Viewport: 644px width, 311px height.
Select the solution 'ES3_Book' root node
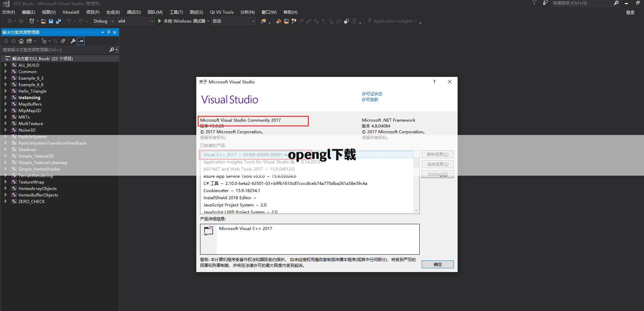(42, 58)
